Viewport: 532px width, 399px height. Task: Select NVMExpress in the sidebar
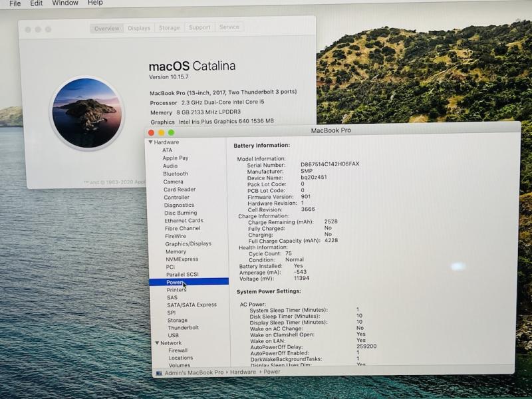coord(182,259)
